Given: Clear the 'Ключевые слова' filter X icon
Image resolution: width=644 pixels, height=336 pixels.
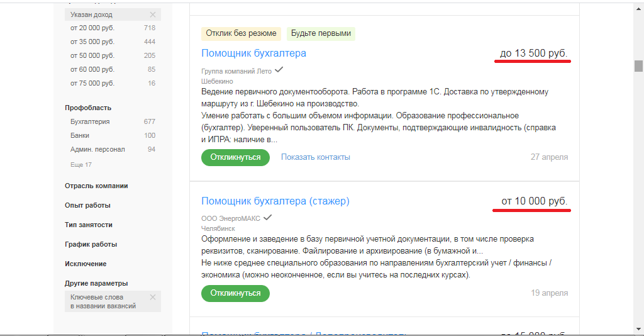Looking at the screenshot, I should (153, 297).
